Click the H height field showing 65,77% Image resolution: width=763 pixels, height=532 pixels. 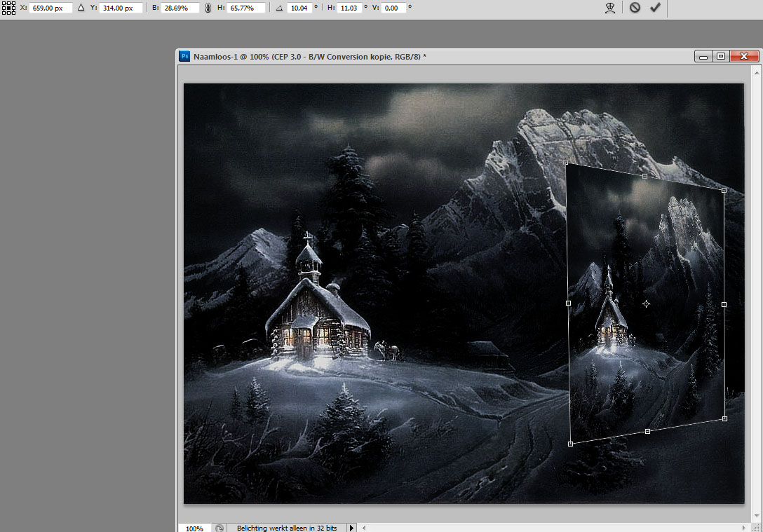(x=246, y=8)
